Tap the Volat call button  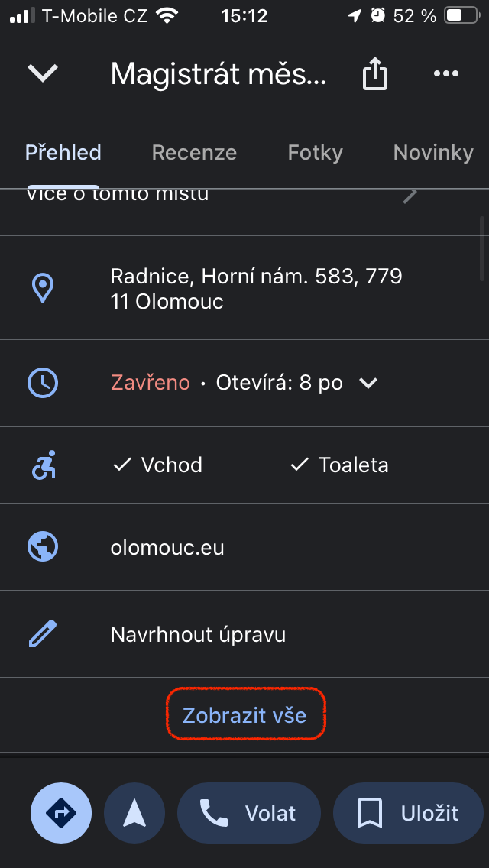[249, 814]
